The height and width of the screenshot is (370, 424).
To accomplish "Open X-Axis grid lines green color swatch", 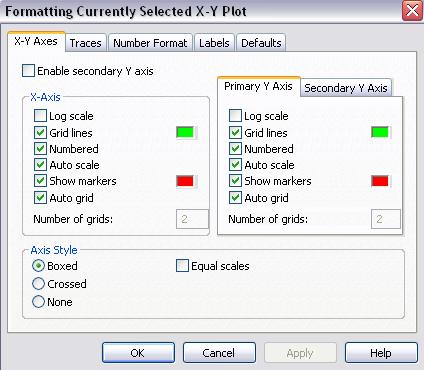I will coord(186,132).
